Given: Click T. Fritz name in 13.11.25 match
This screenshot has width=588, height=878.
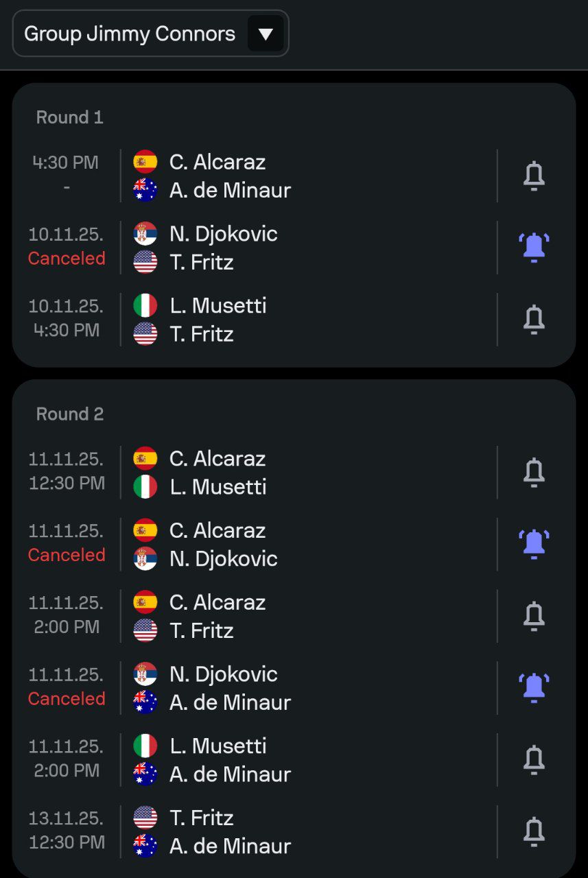Looking at the screenshot, I should [x=202, y=818].
